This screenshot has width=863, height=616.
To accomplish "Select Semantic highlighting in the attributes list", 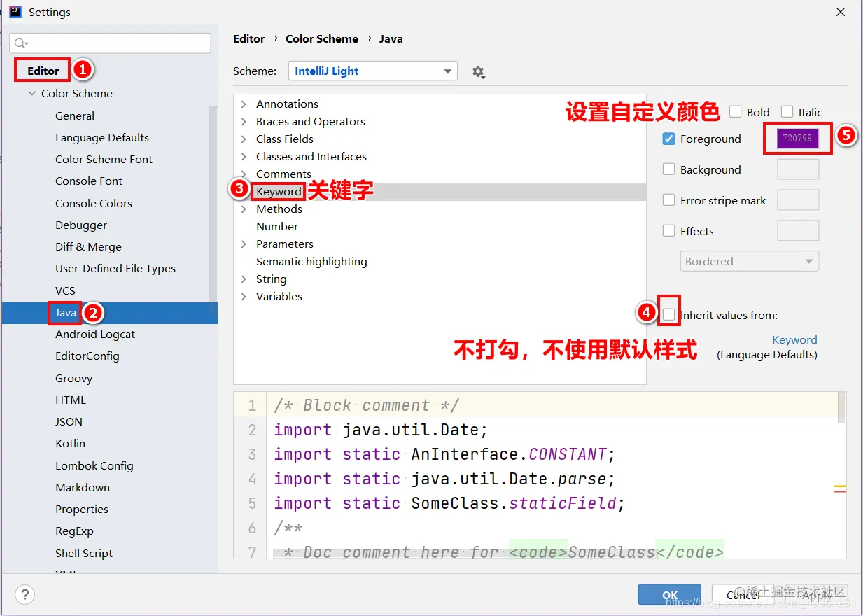I will [311, 261].
